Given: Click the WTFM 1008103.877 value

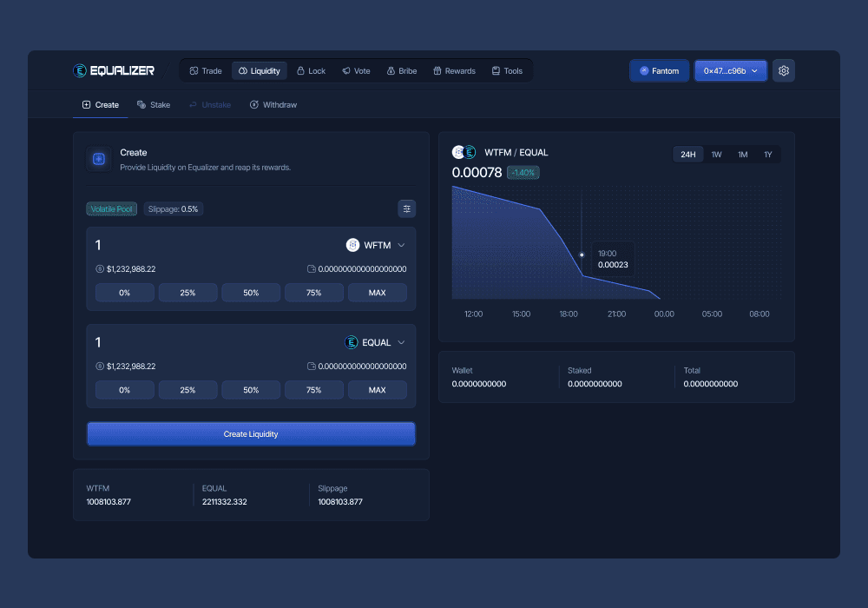Looking at the screenshot, I should [x=108, y=502].
